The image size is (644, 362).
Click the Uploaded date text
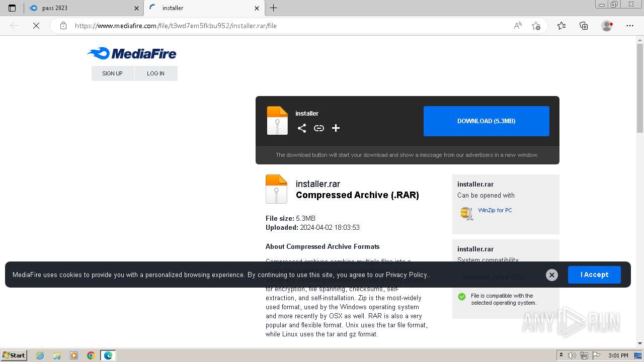coord(312,227)
